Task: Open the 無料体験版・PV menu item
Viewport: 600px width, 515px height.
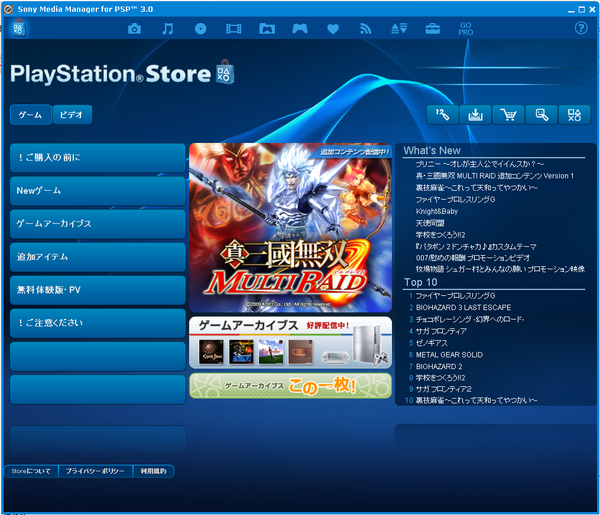Action: pyautogui.click(x=98, y=290)
